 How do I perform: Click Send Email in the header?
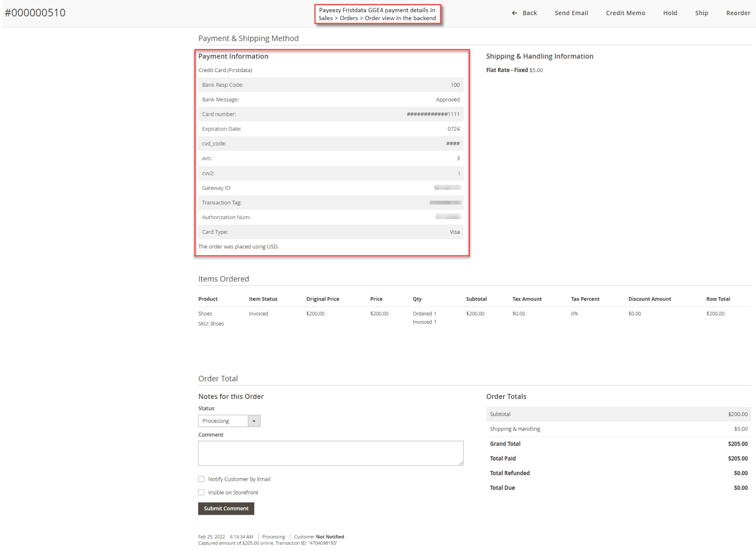[571, 13]
